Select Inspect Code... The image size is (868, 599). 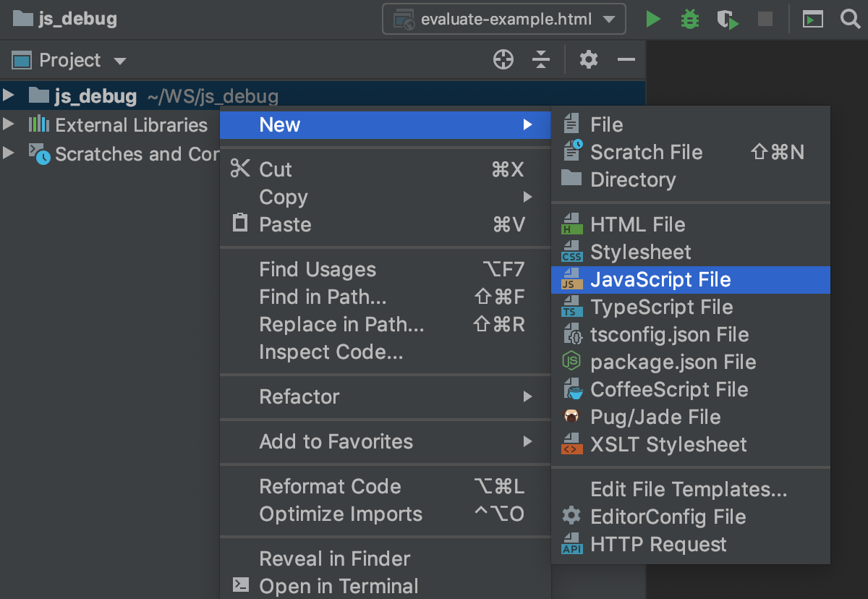[386, 352]
